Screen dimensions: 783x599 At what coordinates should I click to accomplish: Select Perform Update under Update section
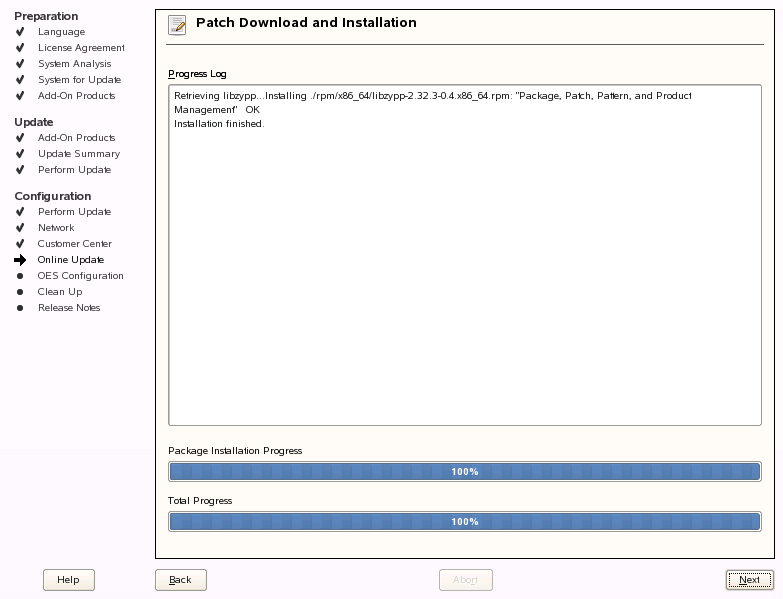[74, 170]
